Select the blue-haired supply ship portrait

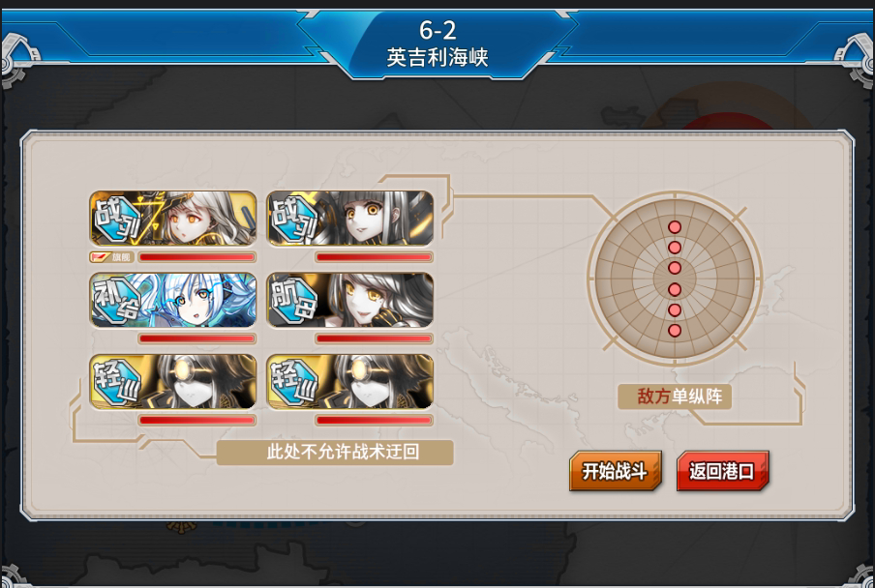click(x=173, y=300)
